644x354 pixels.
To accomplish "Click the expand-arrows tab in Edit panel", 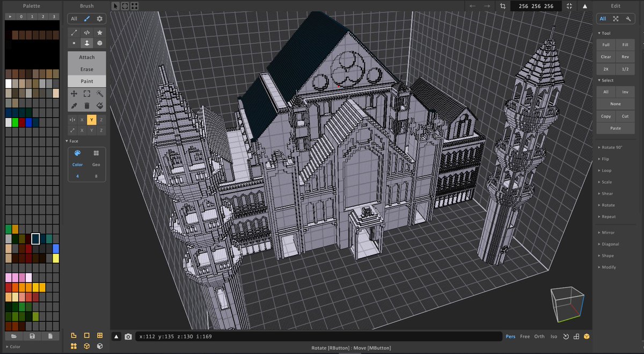I will coord(616,18).
